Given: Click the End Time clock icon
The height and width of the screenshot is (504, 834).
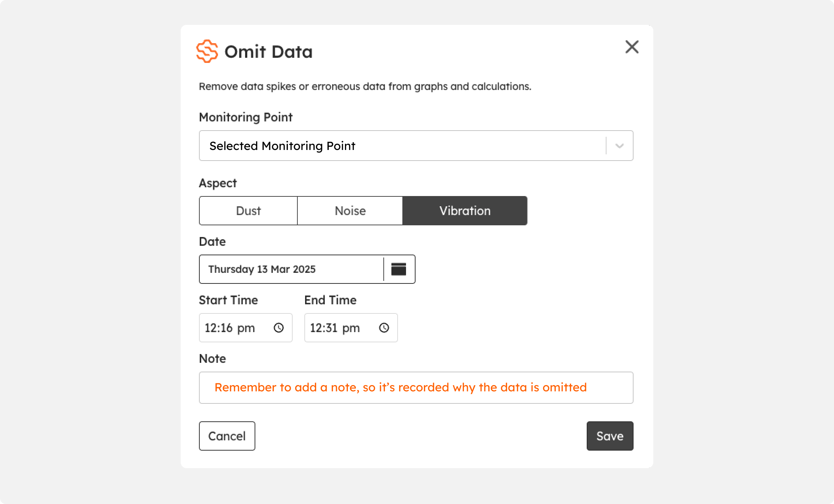Looking at the screenshot, I should (384, 328).
